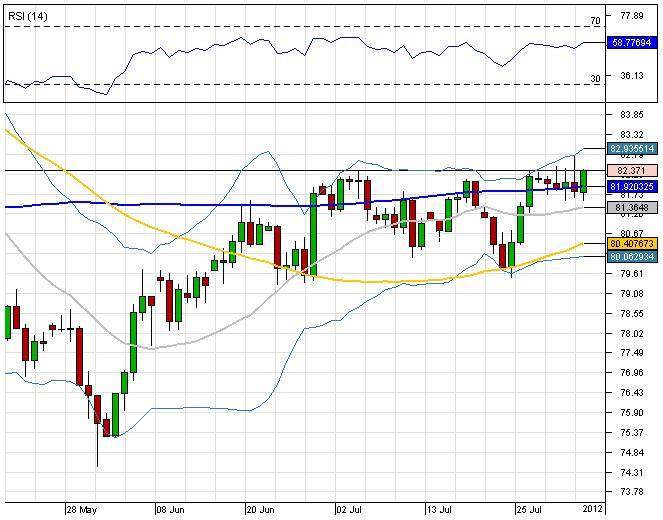Select the blue 81.920325 moving average tag
This screenshot has width=663, height=520.
pyautogui.click(x=632, y=186)
